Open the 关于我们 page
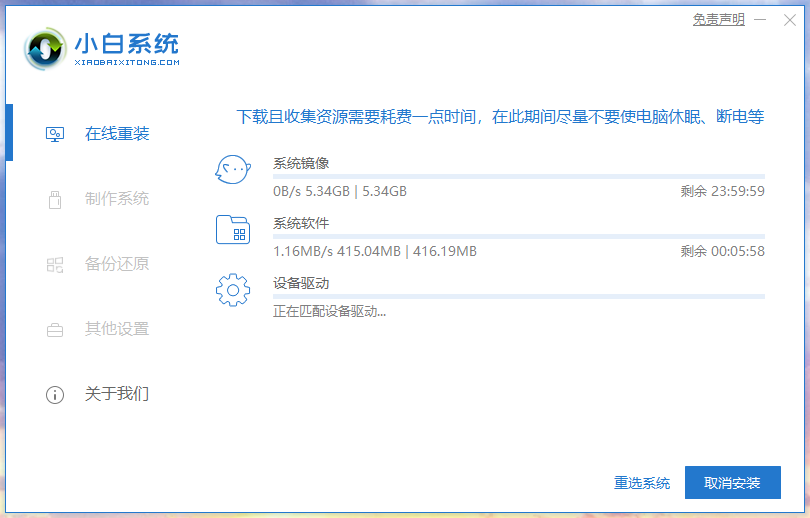810x518 pixels. (117, 394)
